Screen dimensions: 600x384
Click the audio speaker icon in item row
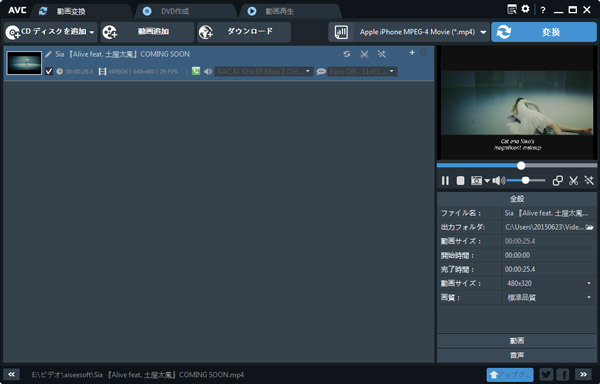tap(208, 72)
